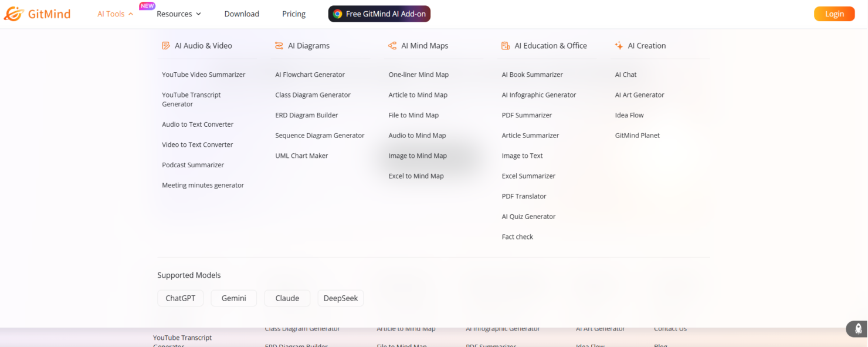Click the AI Diagrams category icon
Viewport: 868px width, 347px height.
click(279, 46)
